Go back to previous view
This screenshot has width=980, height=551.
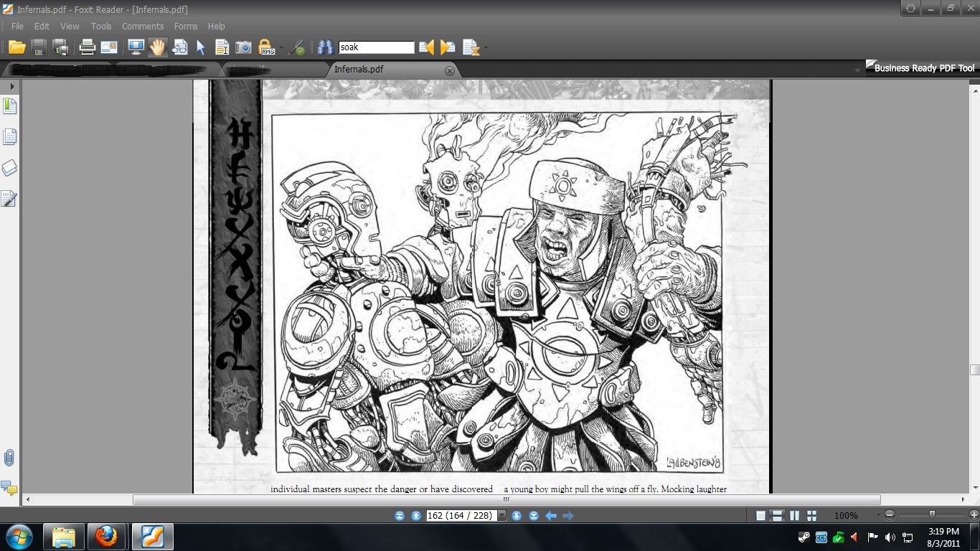click(551, 516)
